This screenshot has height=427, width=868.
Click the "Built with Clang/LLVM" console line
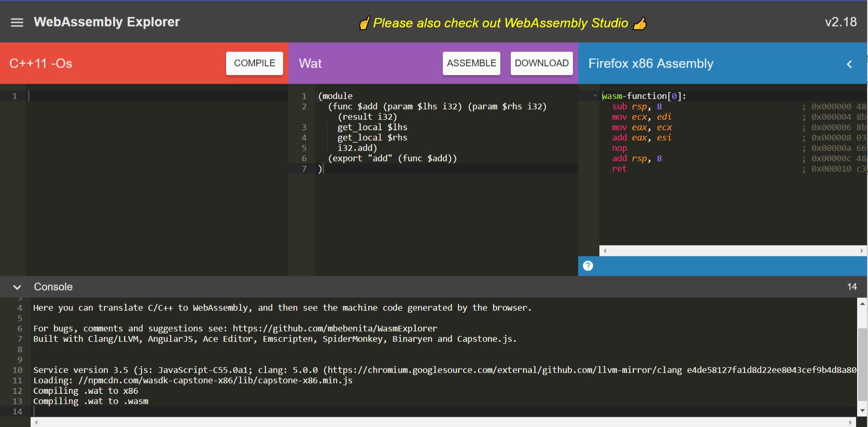coord(275,339)
